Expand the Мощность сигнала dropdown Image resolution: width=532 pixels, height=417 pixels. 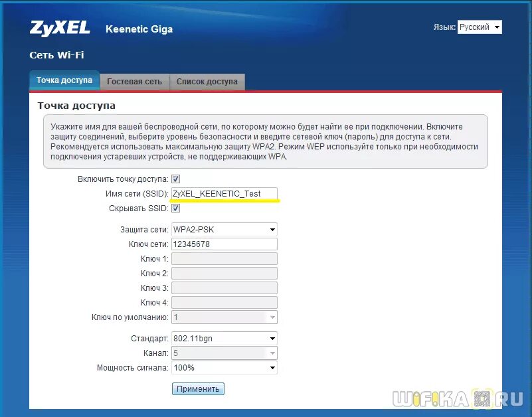click(224, 368)
